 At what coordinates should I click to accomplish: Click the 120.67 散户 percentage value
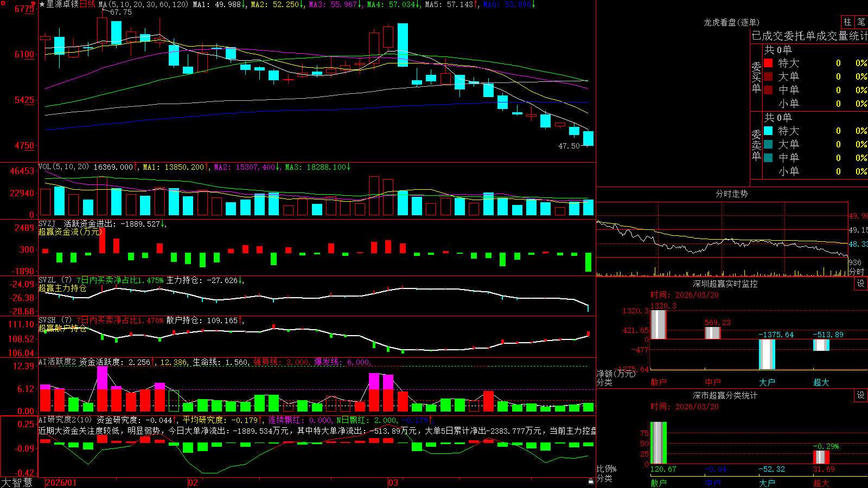tap(663, 469)
